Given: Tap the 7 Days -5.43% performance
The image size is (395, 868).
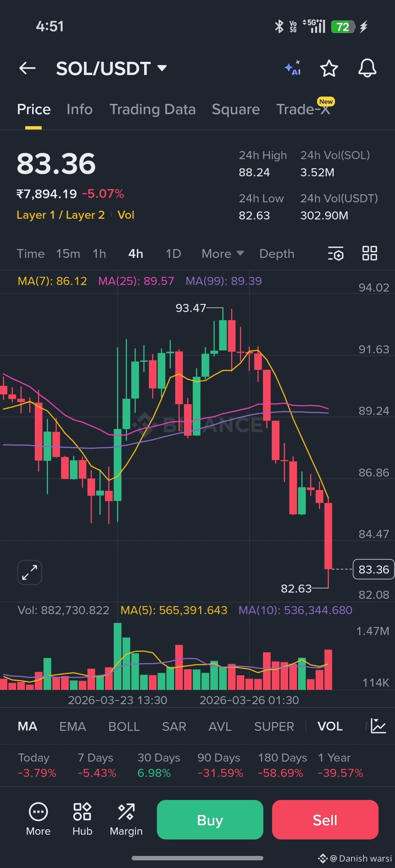Looking at the screenshot, I should tap(97, 765).
